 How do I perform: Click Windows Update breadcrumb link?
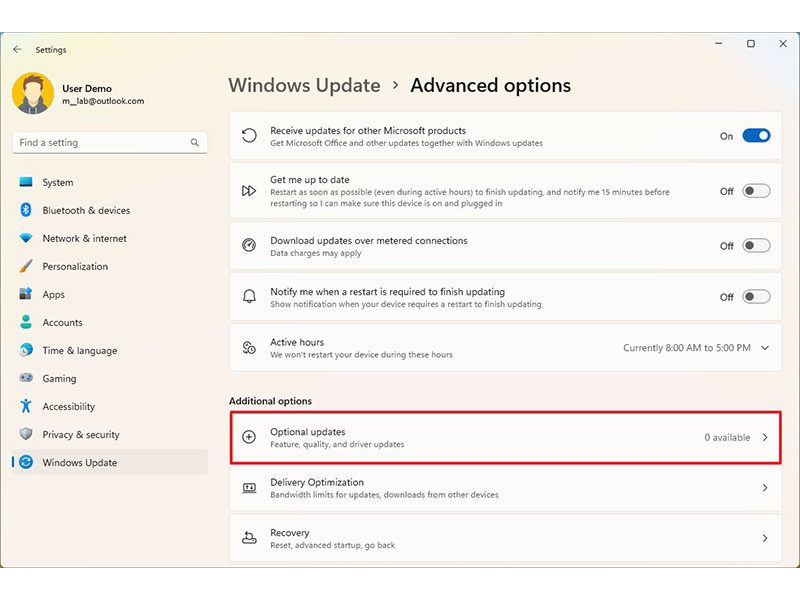(305, 85)
